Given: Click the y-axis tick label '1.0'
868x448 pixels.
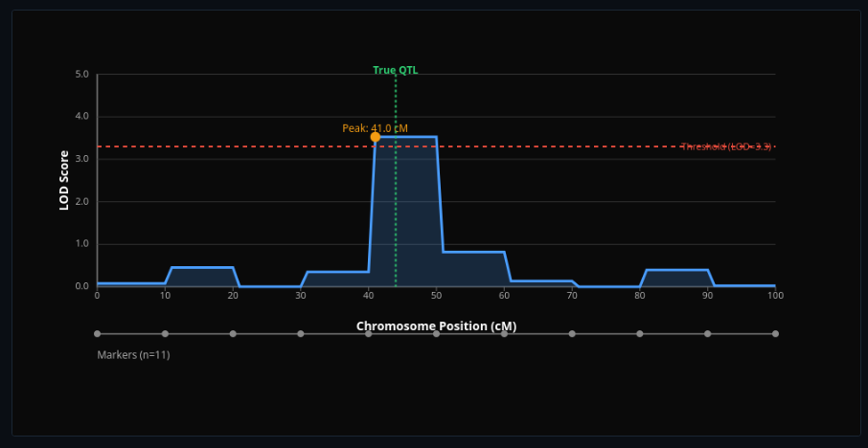Looking at the screenshot, I should 82,244.
